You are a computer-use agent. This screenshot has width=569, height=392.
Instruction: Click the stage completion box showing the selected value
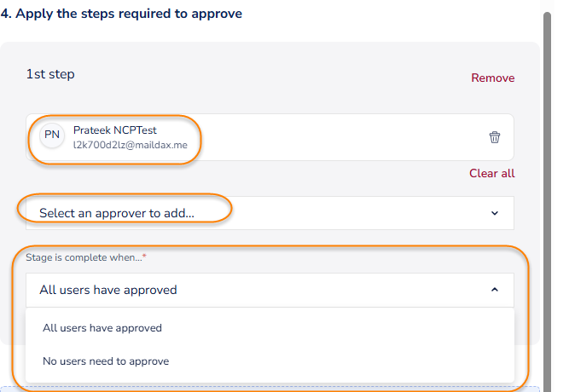(256, 290)
